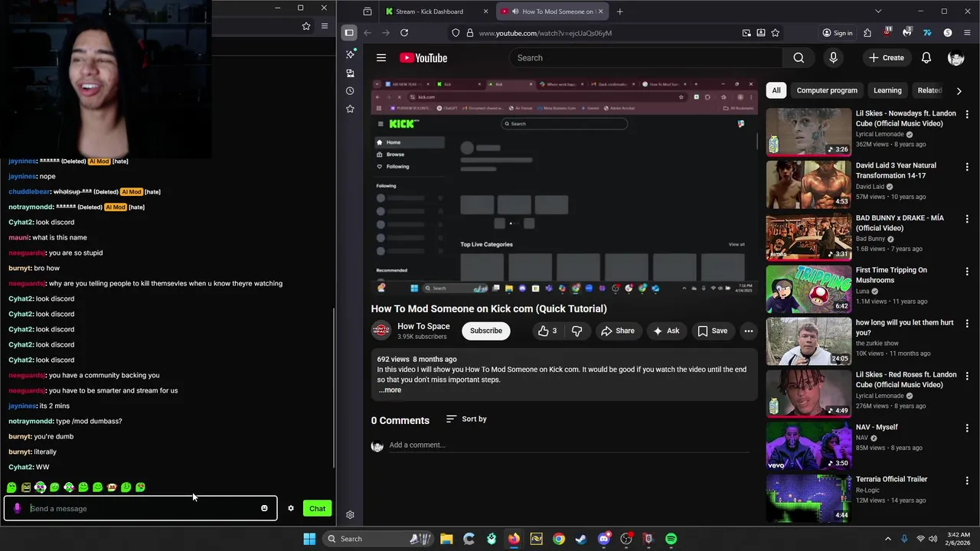Select the All filter chip

[x=776, y=90]
